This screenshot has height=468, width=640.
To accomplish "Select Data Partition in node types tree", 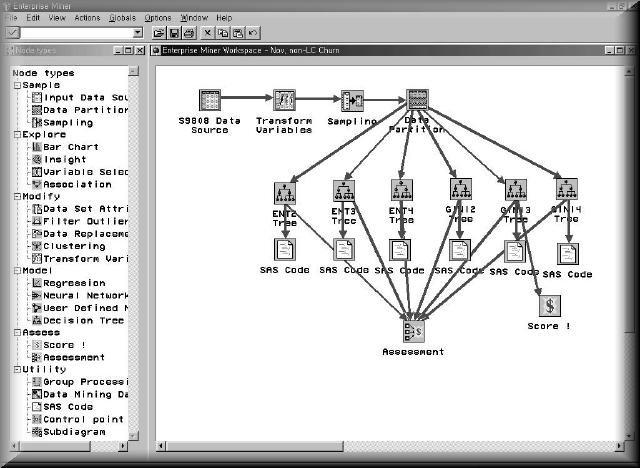I will click(x=80, y=110).
